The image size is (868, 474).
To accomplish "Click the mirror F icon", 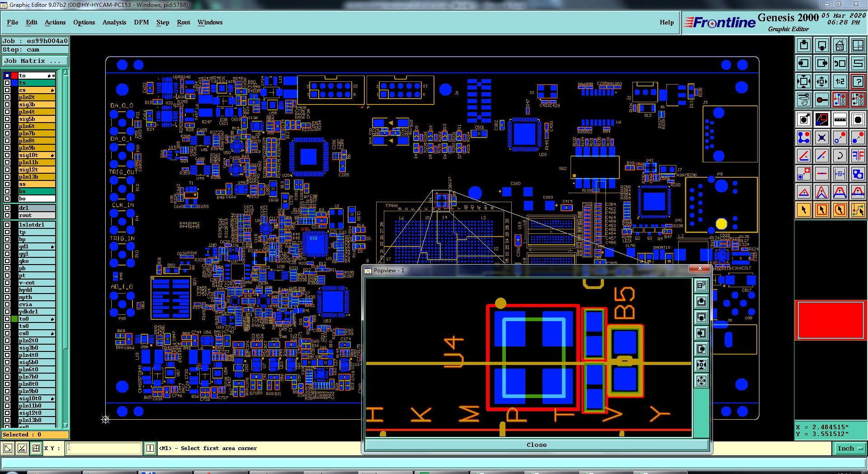I will click(858, 156).
